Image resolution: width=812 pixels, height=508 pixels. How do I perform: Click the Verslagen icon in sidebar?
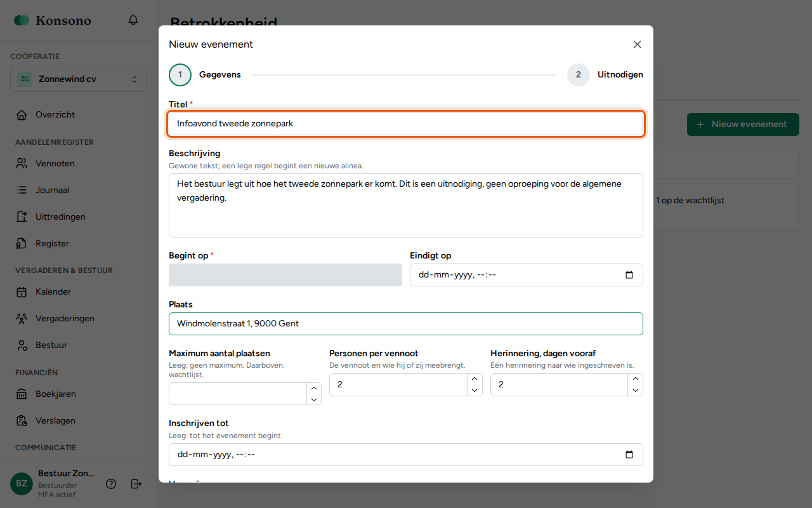(22, 421)
